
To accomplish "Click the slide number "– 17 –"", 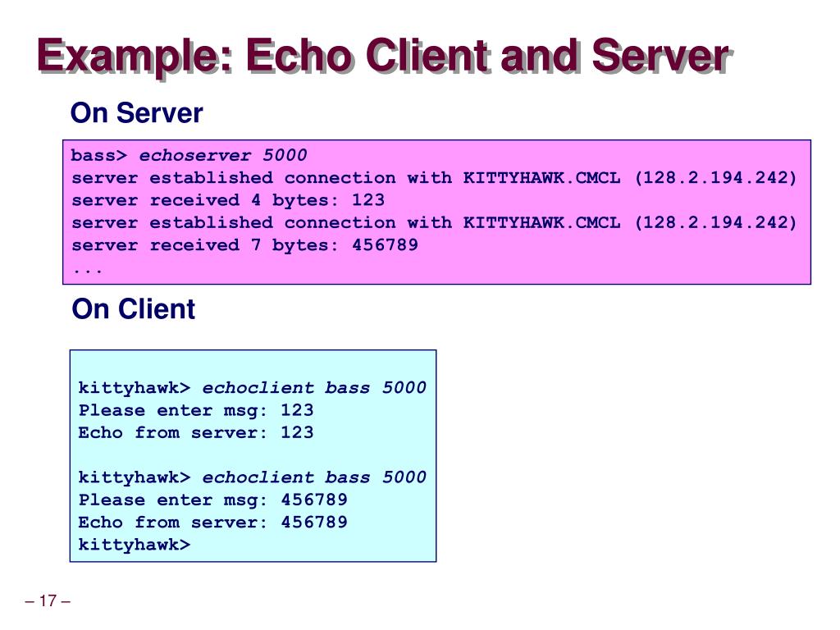I will pyautogui.click(x=48, y=600).
